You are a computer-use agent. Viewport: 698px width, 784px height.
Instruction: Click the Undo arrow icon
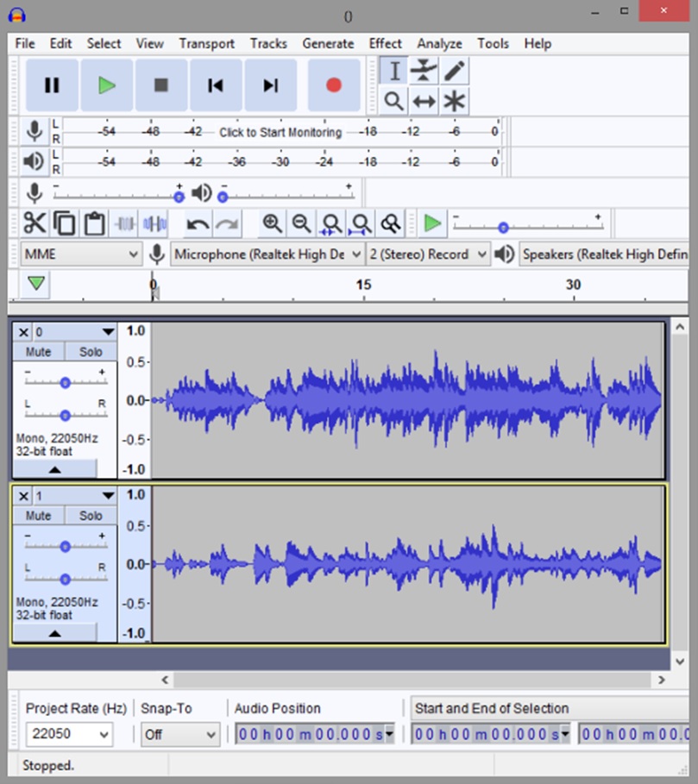[x=198, y=224]
